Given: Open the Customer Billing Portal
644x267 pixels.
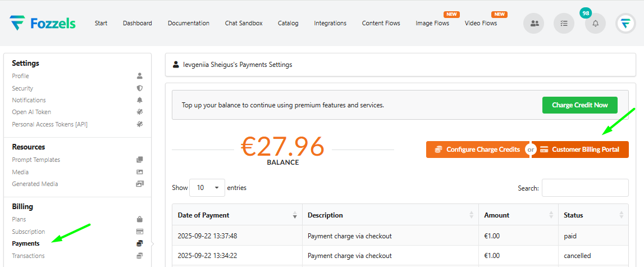Looking at the screenshot, I should click(580, 150).
